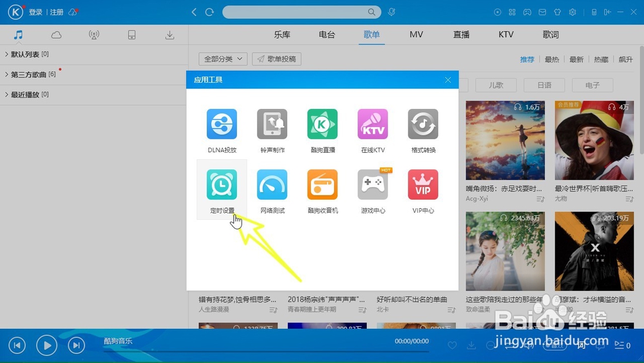
Task: Switch to 乐库 tab
Action: [282, 35]
